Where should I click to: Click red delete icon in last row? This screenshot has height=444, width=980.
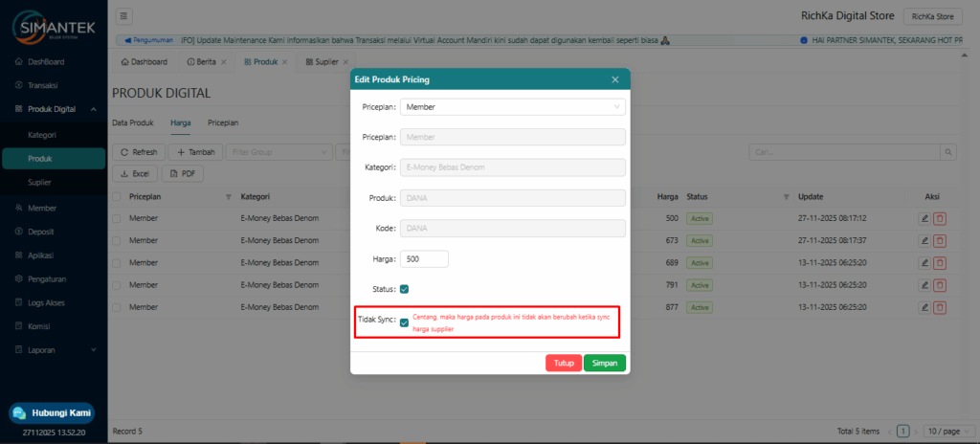coord(940,307)
